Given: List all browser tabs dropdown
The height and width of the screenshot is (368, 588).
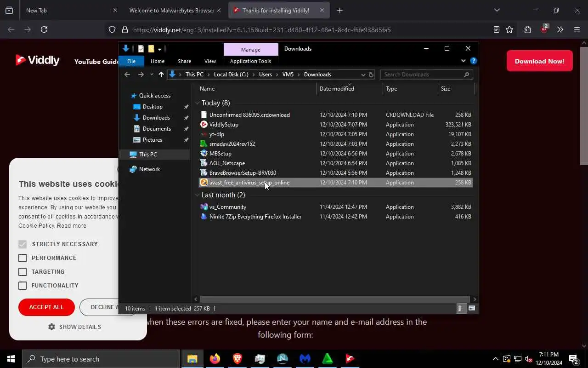Looking at the screenshot, I should 497,10.
